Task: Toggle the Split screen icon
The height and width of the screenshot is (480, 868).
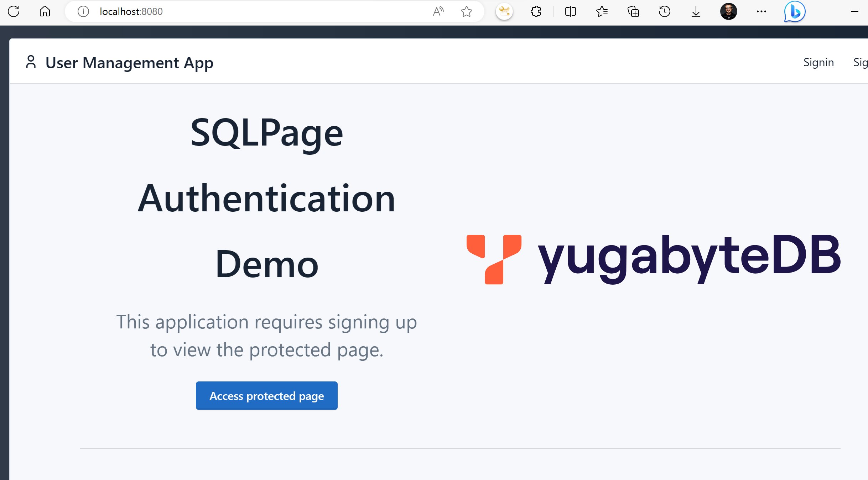Action: point(570,11)
